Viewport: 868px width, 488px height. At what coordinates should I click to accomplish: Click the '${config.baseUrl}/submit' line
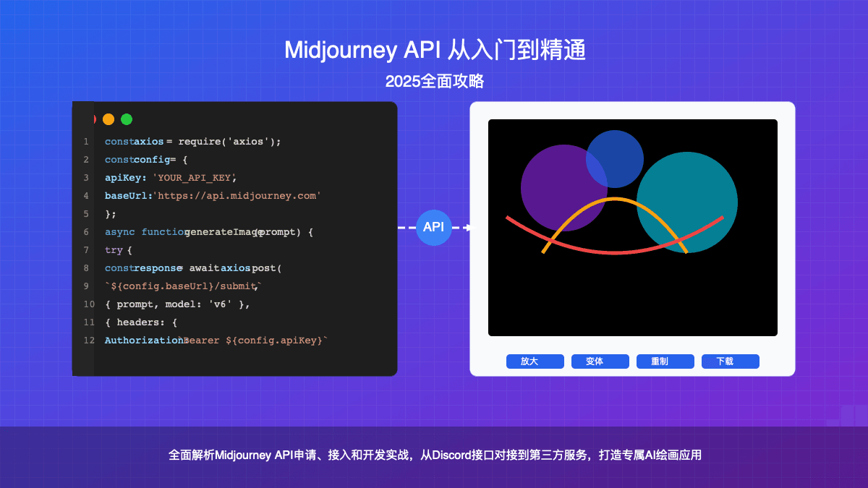click(x=183, y=286)
